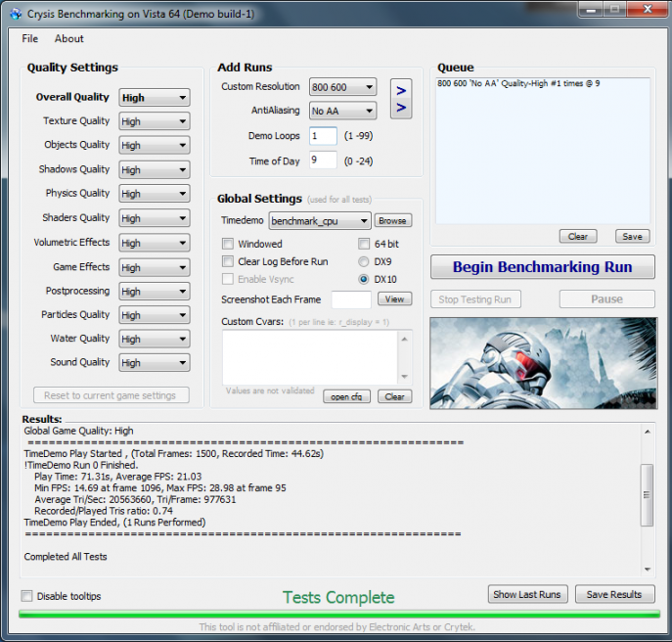Image resolution: width=672 pixels, height=642 pixels.
Task: Click the 'Play Time: 71.31s' results line
Action: (x=117, y=477)
